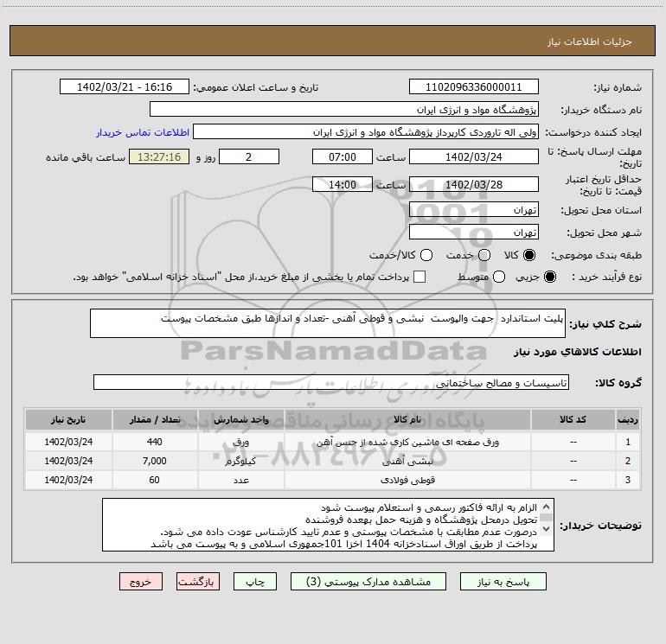Click the remaining time 13:27:16 field
Image resolution: width=666 pixels, height=644 pixels.
(159, 156)
